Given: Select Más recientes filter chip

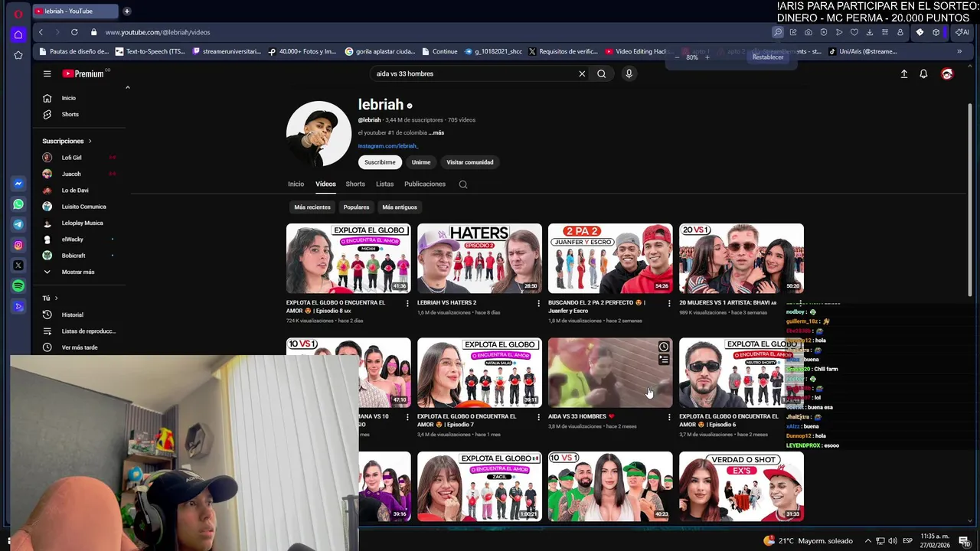Looking at the screenshot, I should click(x=312, y=207).
